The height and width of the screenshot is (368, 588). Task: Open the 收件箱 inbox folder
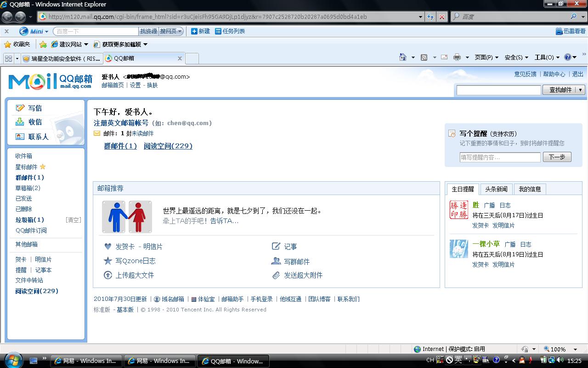pos(24,156)
